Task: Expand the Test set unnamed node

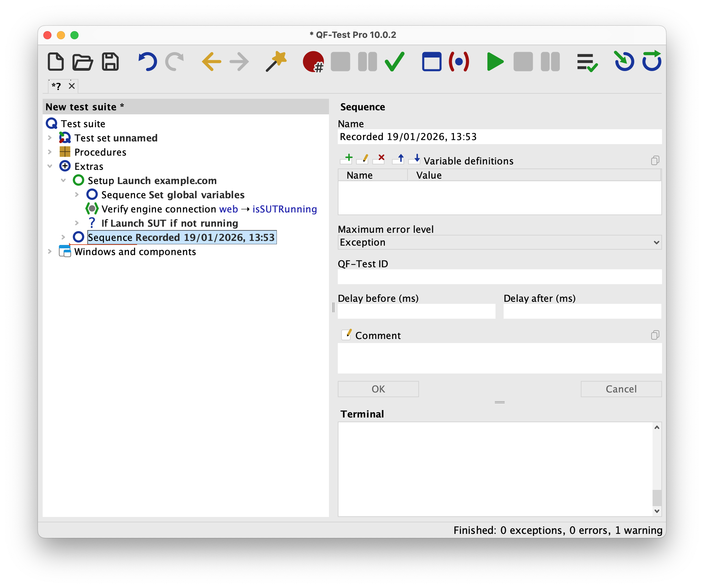Action: click(50, 138)
